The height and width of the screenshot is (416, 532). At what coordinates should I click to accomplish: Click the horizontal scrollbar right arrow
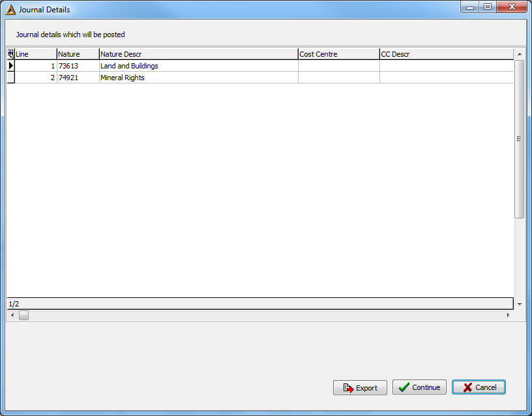coord(509,315)
